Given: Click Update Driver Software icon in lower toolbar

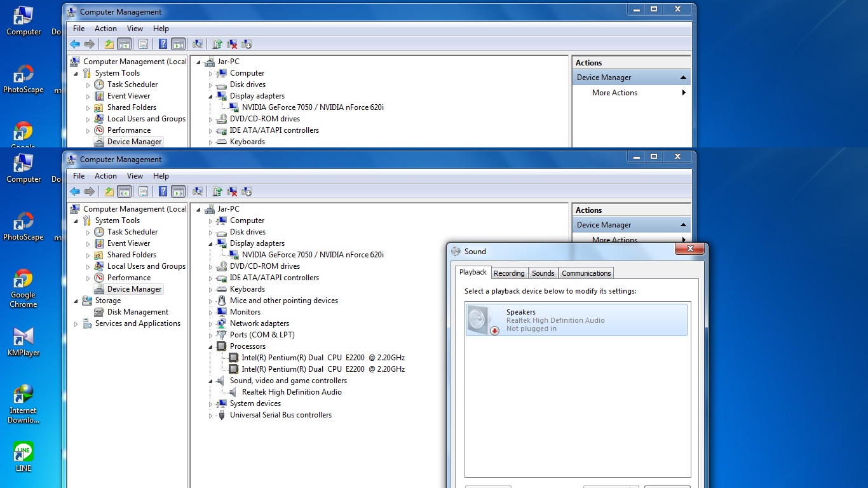Looking at the screenshot, I should [x=217, y=191].
